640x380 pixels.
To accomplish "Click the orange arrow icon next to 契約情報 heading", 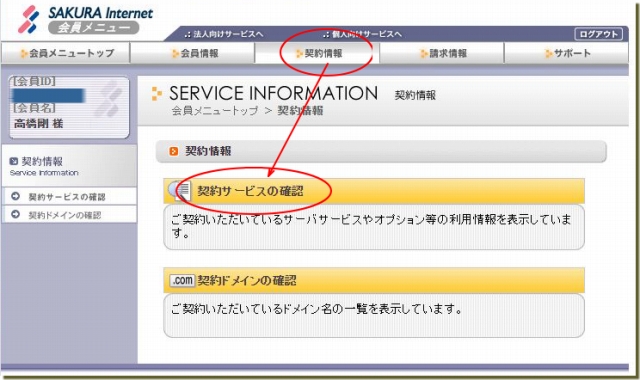I will (x=173, y=151).
